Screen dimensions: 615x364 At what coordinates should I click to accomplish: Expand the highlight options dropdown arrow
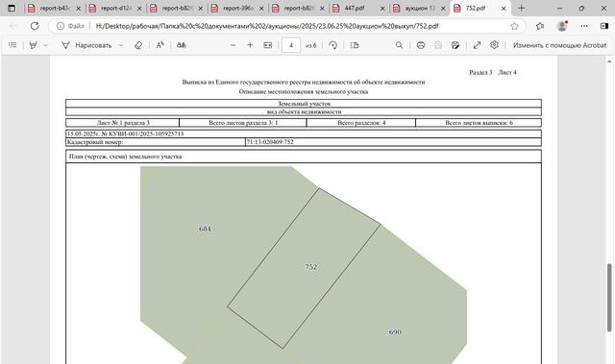tap(45, 45)
